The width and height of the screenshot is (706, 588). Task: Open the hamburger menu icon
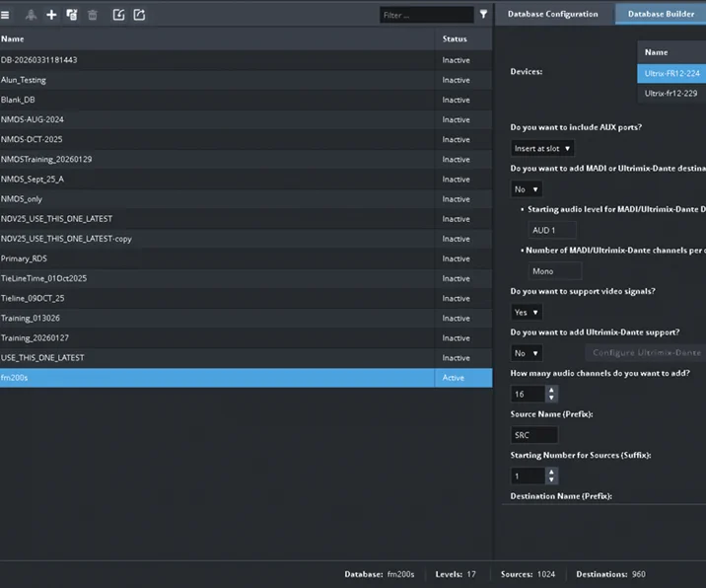5,15
